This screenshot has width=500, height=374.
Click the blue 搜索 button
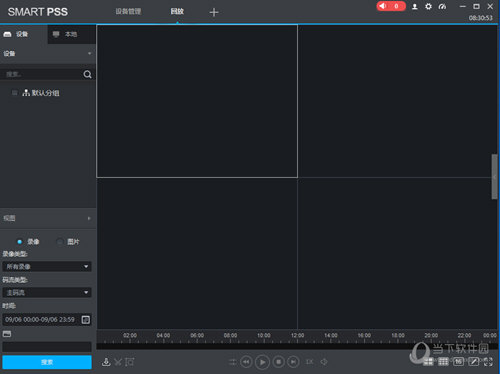[x=47, y=362]
